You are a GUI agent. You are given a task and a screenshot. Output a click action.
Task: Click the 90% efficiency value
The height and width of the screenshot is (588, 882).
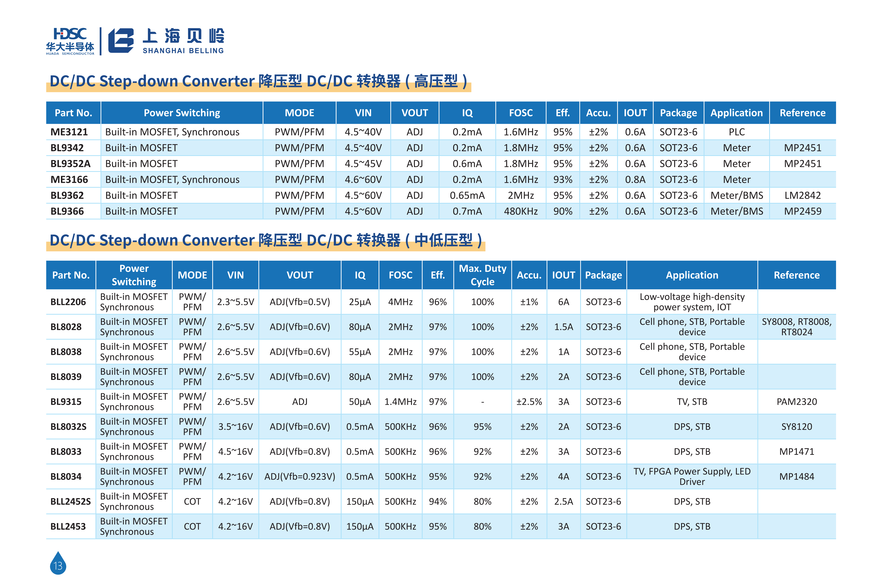(x=563, y=211)
